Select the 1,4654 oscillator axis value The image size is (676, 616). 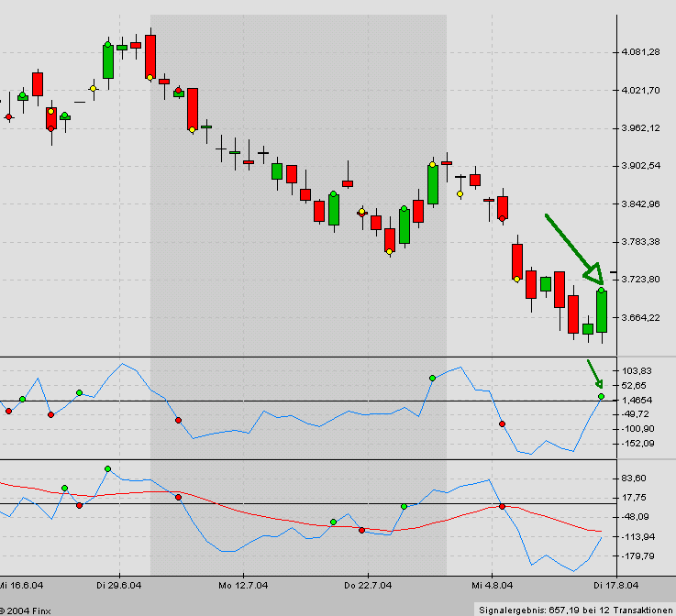point(635,401)
